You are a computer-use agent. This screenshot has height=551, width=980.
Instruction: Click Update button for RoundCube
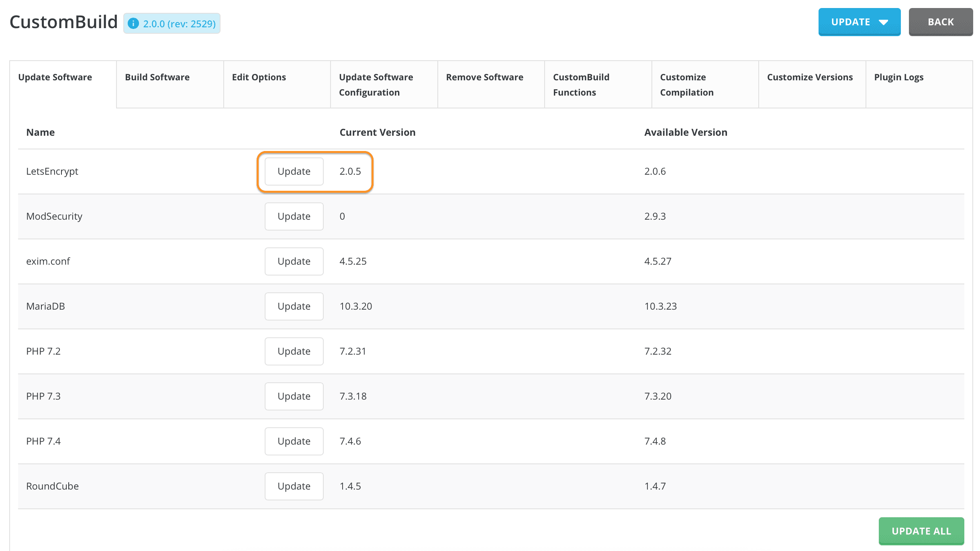294,486
